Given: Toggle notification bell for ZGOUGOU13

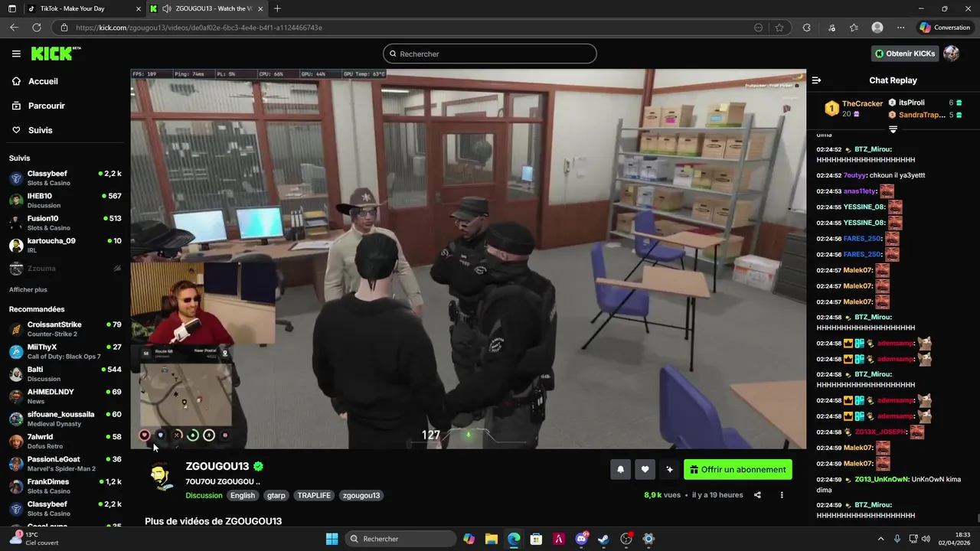Looking at the screenshot, I should click(x=620, y=469).
